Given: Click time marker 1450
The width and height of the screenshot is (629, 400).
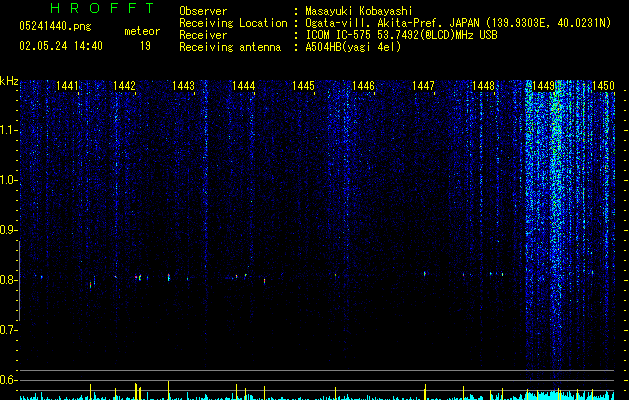Looking at the screenshot, I should (603, 86).
